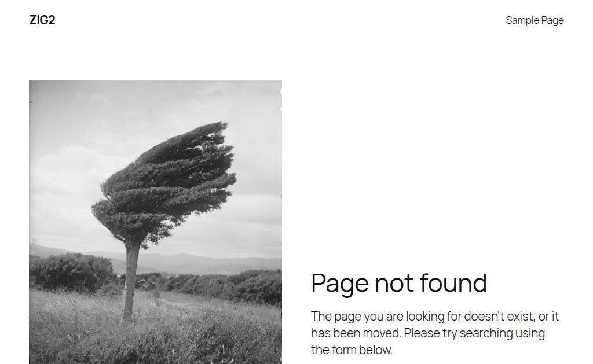
Task: Click the word "Page" in the large heading
Action: (x=339, y=284)
